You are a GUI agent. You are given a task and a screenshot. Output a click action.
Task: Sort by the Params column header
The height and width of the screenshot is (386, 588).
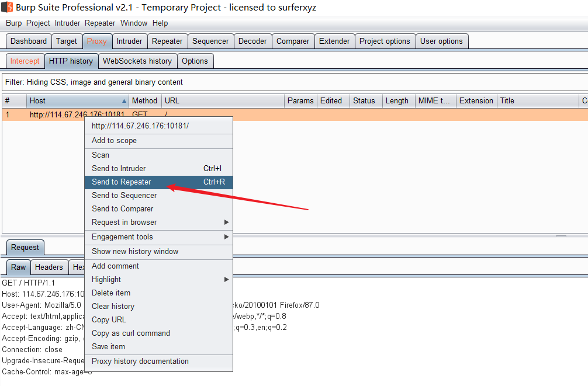click(x=300, y=101)
